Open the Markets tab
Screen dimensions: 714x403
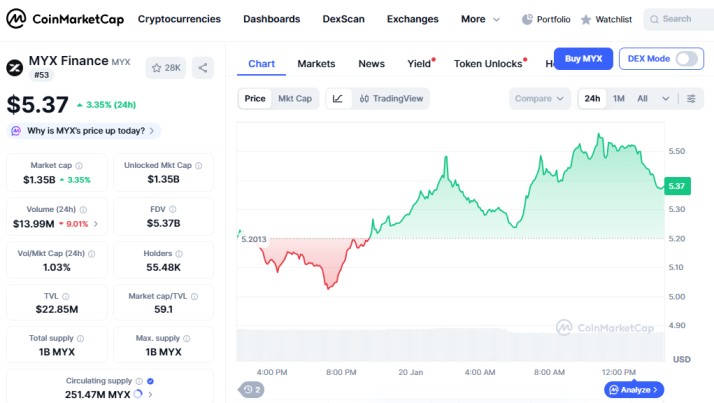(316, 64)
